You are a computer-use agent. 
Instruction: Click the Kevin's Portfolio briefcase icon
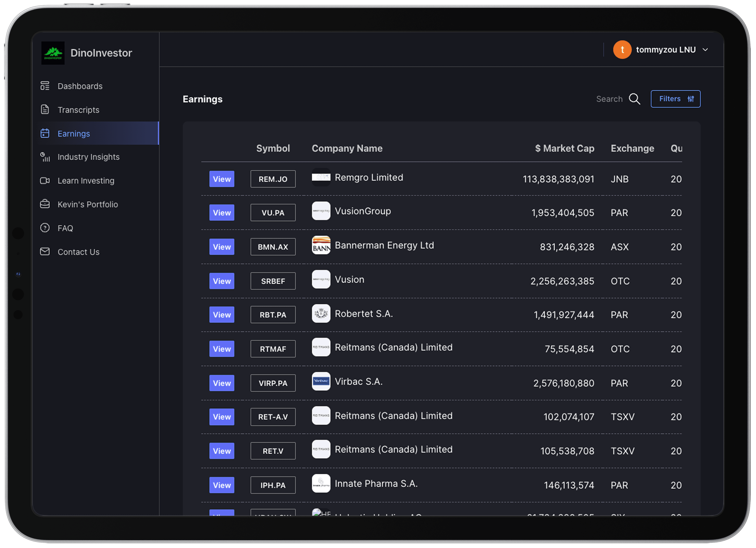(x=45, y=204)
